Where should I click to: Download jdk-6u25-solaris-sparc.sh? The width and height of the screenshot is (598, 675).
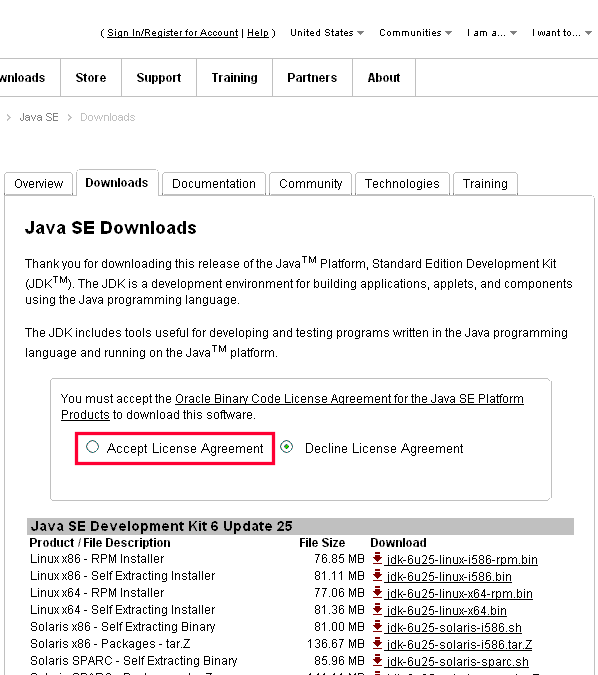click(458, 661)
